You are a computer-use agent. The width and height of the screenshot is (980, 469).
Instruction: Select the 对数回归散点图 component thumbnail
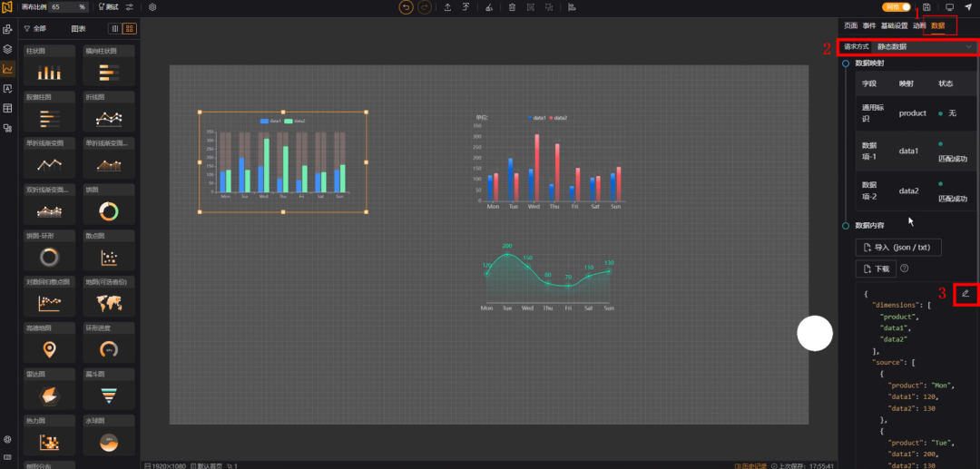(49, 297)
